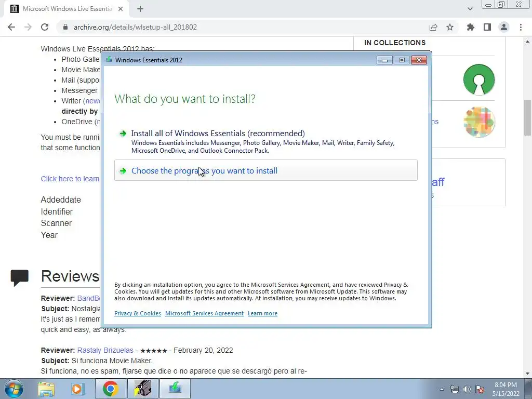Close the Microsoft Windows Live Essentials tab
The height and width of the screenshot is (399, 532).
point(121,9)
